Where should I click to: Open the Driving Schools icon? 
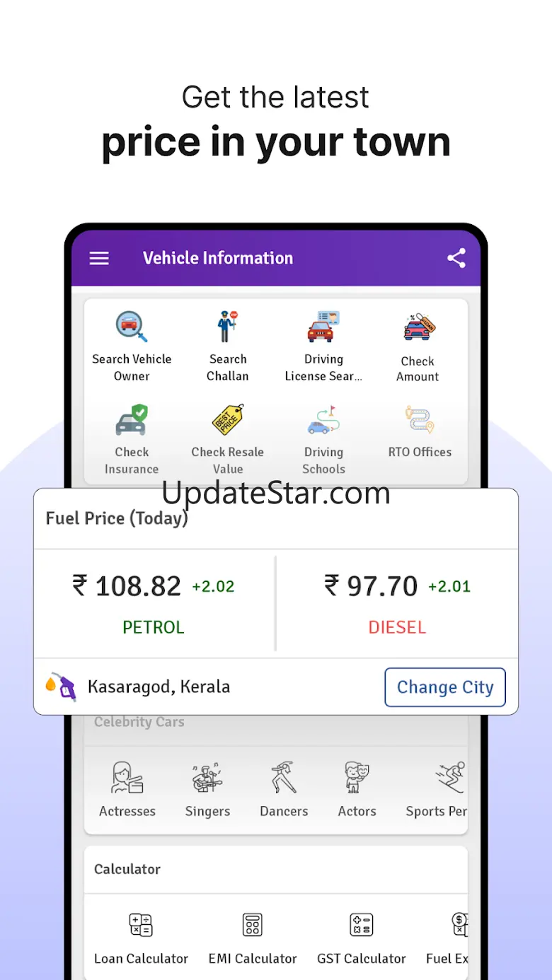click(x=323, y=420)
